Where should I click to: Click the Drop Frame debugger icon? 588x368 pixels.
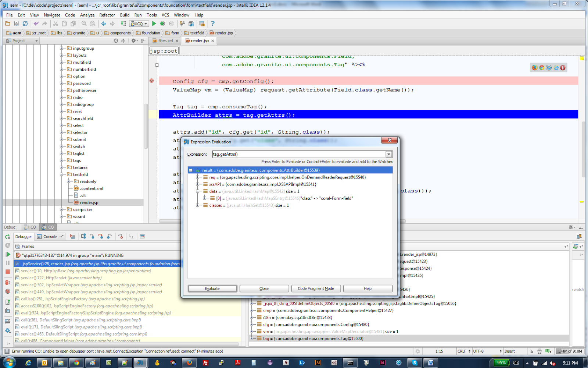tap(121, 236)
